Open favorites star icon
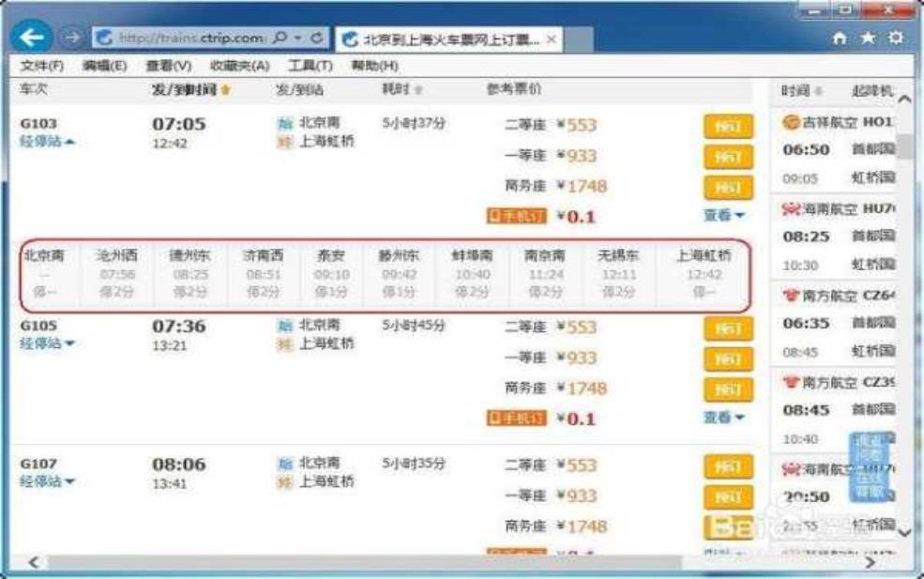 [868, 38]
